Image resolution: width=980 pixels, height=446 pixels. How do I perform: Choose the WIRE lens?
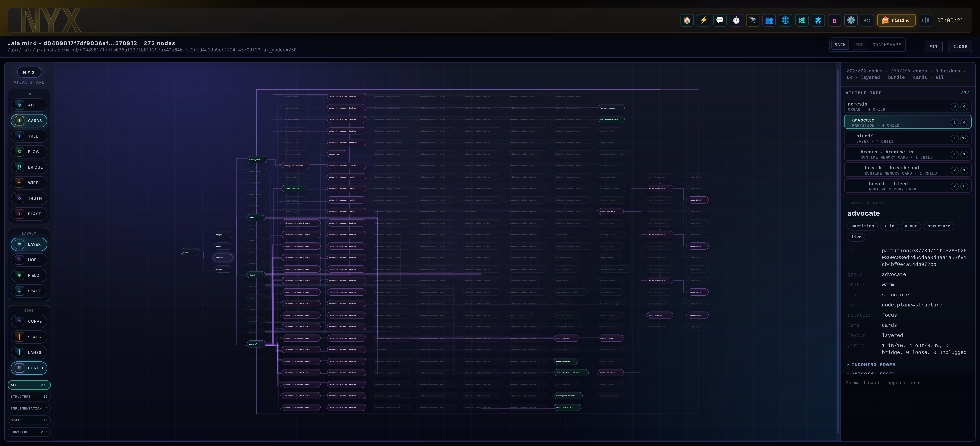coord(29,183)
